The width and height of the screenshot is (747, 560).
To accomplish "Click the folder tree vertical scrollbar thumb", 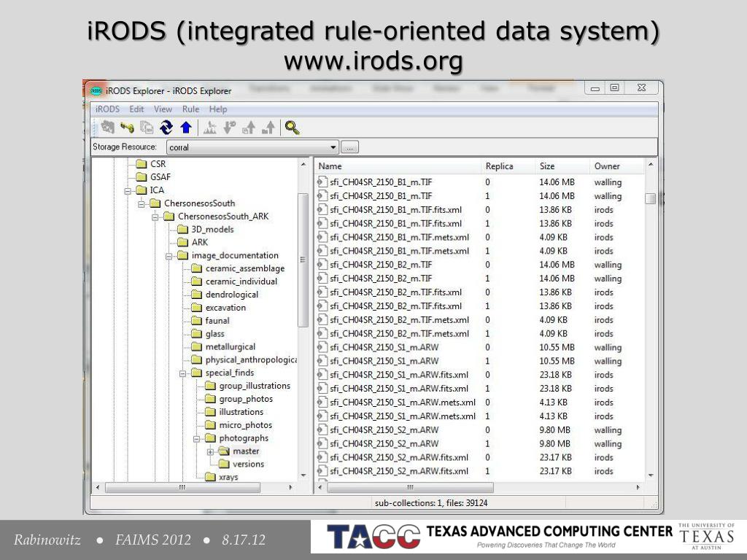I will 303,260.
